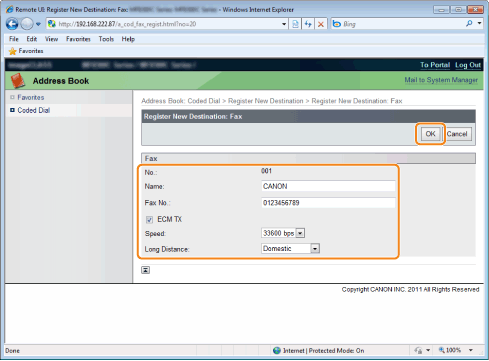The image size is (489, 361).
Task: Click the Refresh page icon
Action: pos(308,24)
